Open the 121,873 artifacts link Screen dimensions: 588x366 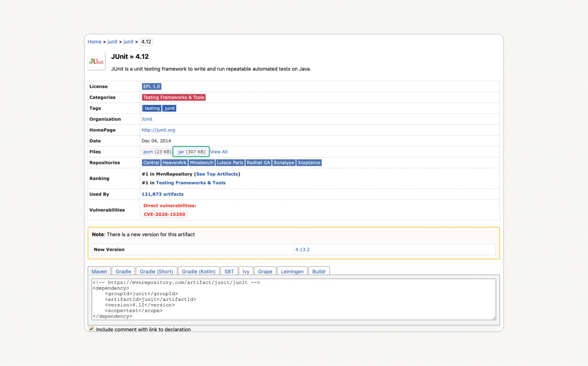pos(162,194)
